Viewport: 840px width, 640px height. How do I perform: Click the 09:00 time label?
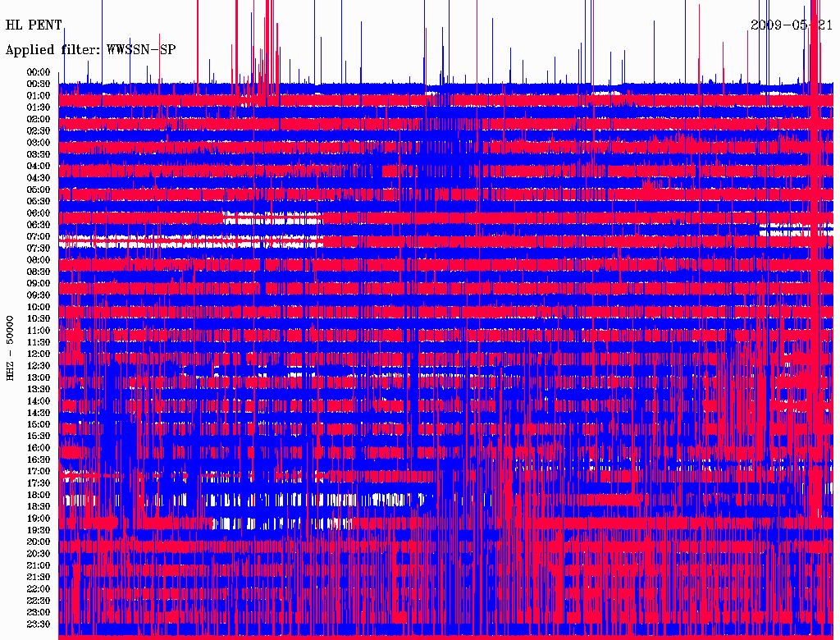(39, 284)
